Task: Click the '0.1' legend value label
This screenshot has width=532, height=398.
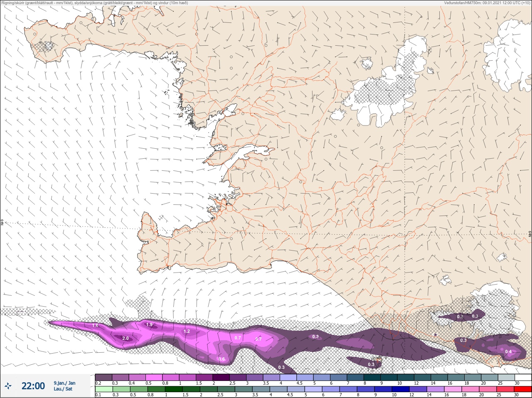Action: (98, 395)
